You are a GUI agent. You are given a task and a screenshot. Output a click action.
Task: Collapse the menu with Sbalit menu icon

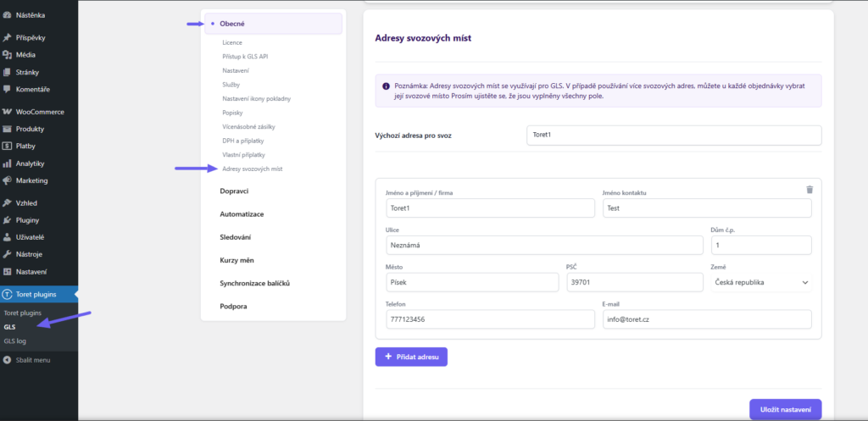click(8, 360)
